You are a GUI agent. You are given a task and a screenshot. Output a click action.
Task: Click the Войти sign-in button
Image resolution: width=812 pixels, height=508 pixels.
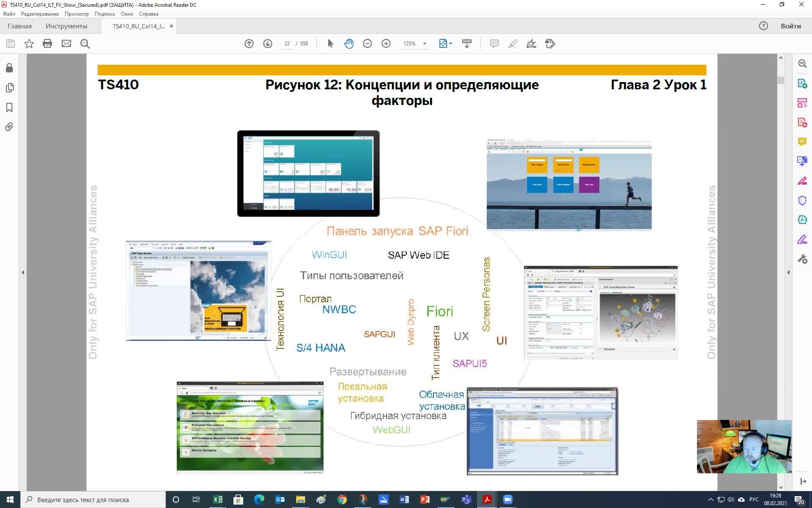(791, 26)
